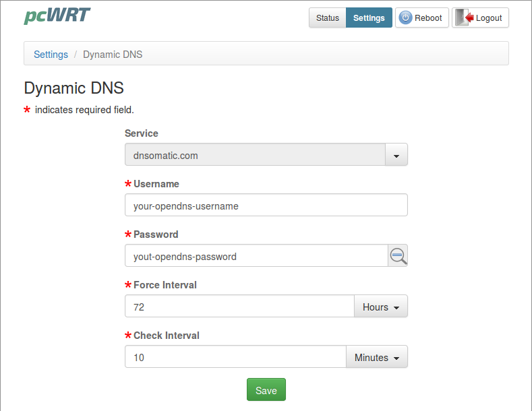Click the Dynamic DNS page heading
This screenshot has width=532, height=411.
click(73, 88)
